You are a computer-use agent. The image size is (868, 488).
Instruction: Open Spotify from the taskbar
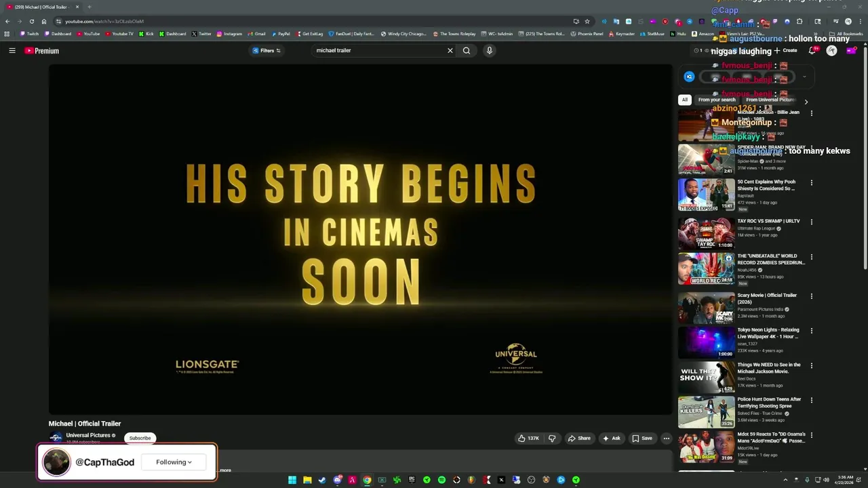click(441, 480)
